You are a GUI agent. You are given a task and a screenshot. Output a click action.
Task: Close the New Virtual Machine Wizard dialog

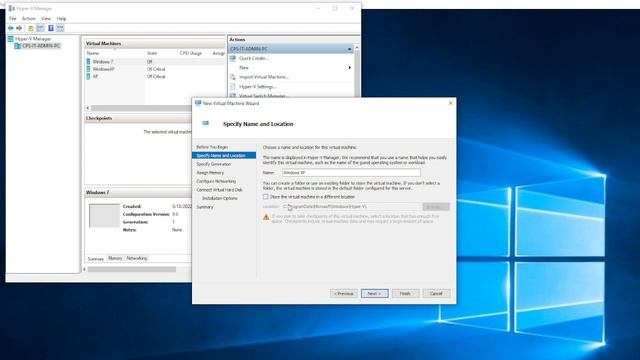tap(451, 103)
